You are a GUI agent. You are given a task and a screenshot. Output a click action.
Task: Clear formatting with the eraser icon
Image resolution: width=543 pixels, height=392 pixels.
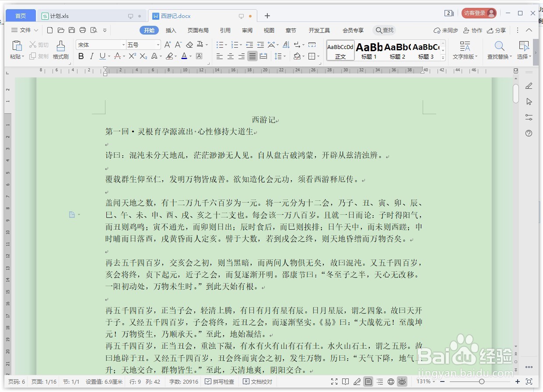[x=189, y=45]
